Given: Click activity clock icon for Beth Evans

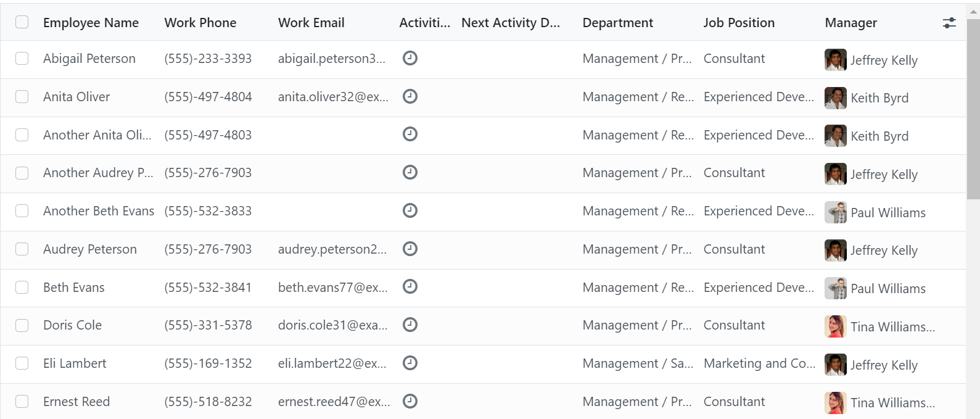Looking at the screenshot, I should pos(410,286).
